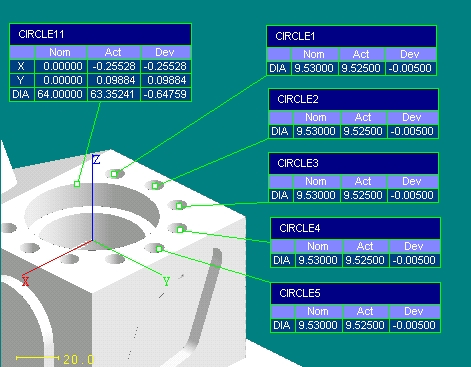Pick the CIRCLE1 hole anchor marker
Screen dimensions: 471x367
point(114,174)
